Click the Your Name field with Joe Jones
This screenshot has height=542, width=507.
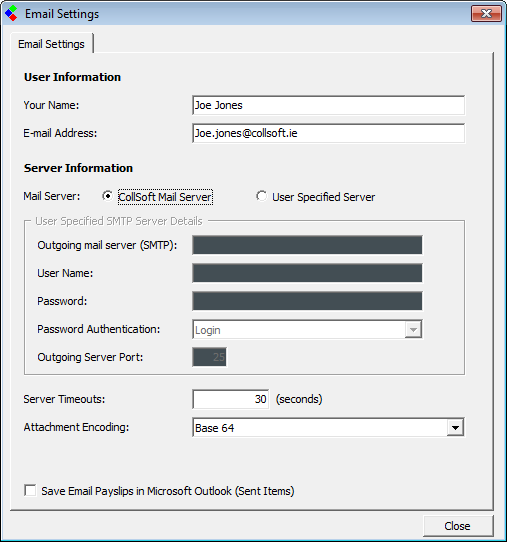[328, 105]
